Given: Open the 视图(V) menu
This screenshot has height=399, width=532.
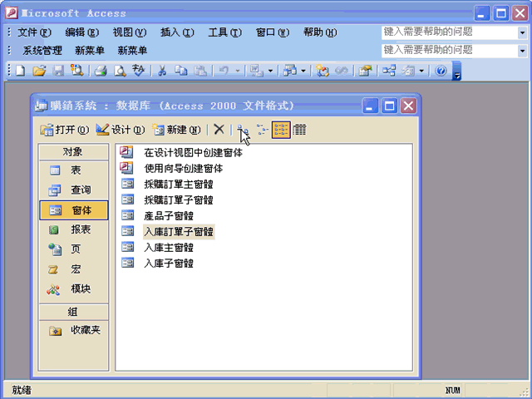Looking at the screenshot, I should click(x=130, y=32).
